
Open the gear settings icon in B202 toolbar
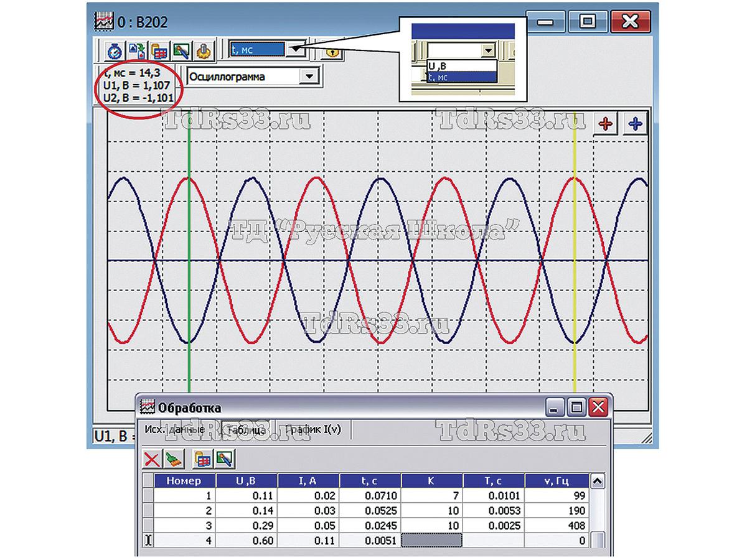coord(204,50)
